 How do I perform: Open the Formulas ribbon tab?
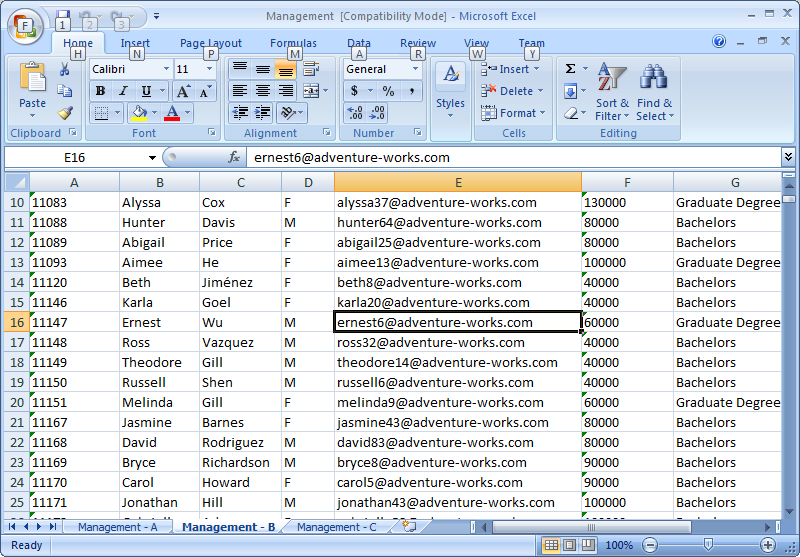click(x=293, y=43)
